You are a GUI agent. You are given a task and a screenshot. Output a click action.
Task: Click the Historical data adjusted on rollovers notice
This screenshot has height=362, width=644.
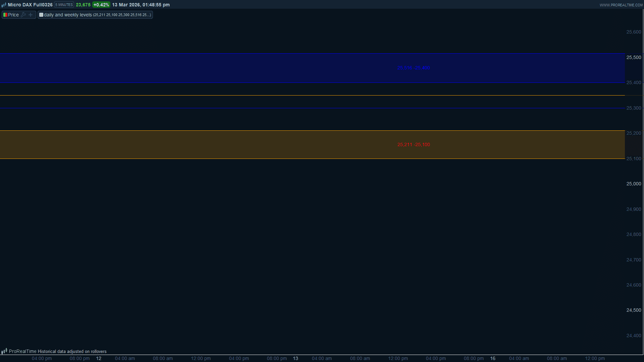72,351
